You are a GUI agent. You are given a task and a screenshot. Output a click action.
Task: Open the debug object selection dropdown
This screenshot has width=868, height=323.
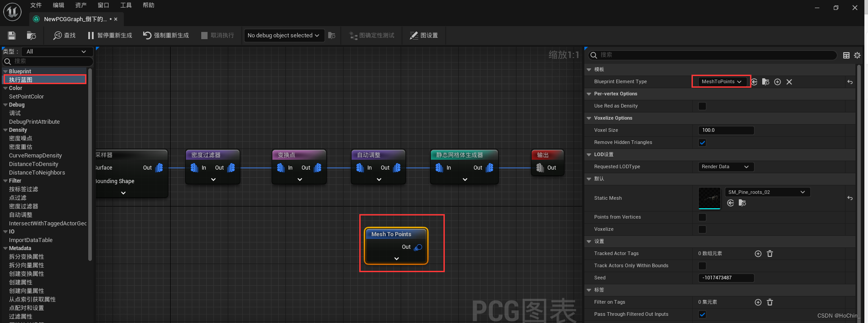pyautogui.click(x=284, y=36)
